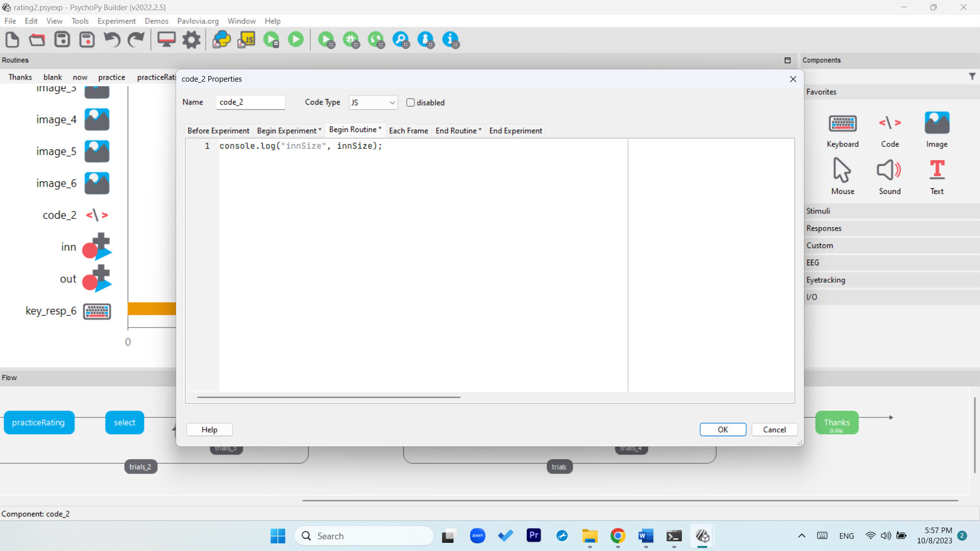Open the Monitor Center icon
Viewport: 980px width, 551px height.
click(166, 39)
